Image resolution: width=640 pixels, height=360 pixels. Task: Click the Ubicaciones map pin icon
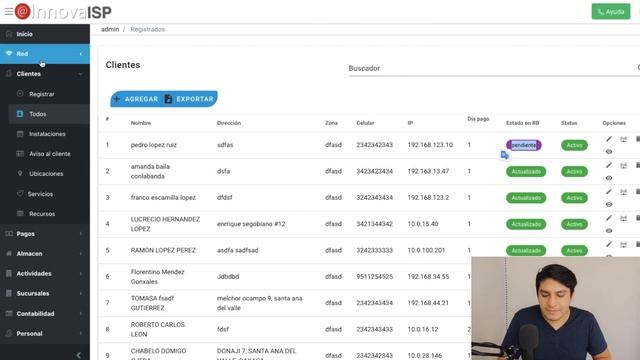pos(20,173)
